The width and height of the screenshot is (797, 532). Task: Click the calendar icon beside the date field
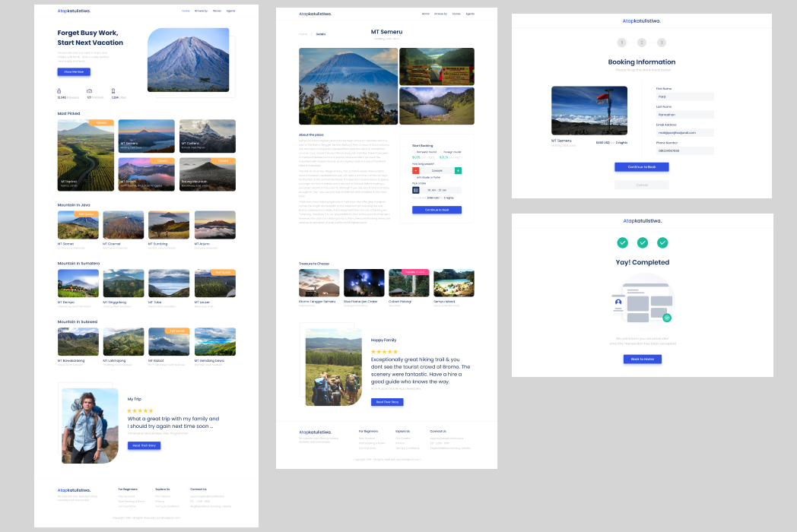tap(416, 190)
